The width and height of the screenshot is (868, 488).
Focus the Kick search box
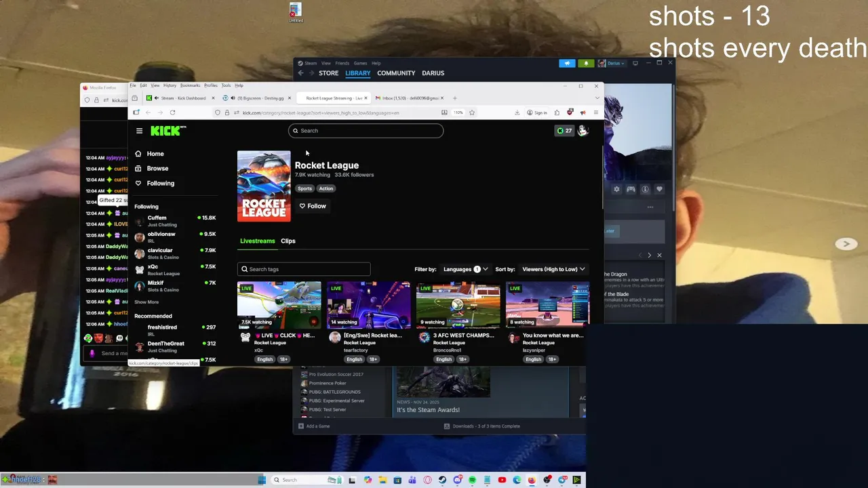coord(366,131)
